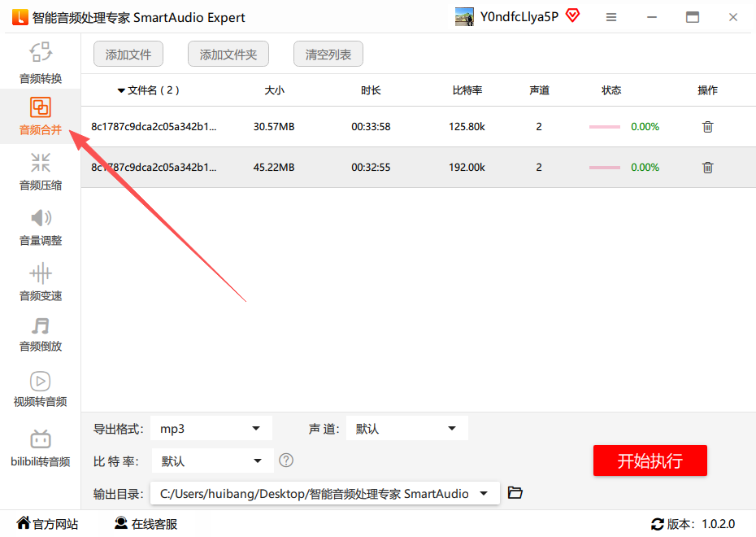Click the 音频合并 audio merge tab
Viewport: 756px width, 537px height.
41,116
